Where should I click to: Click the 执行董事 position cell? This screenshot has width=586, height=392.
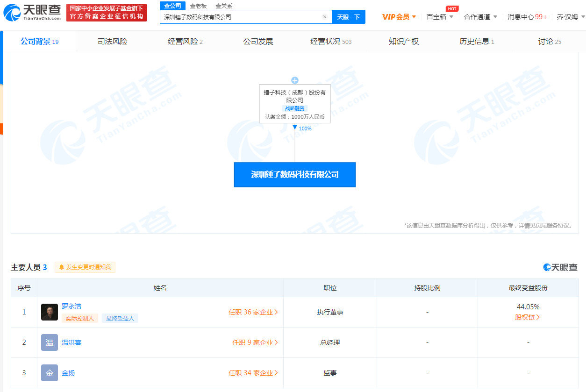point(330,312)
